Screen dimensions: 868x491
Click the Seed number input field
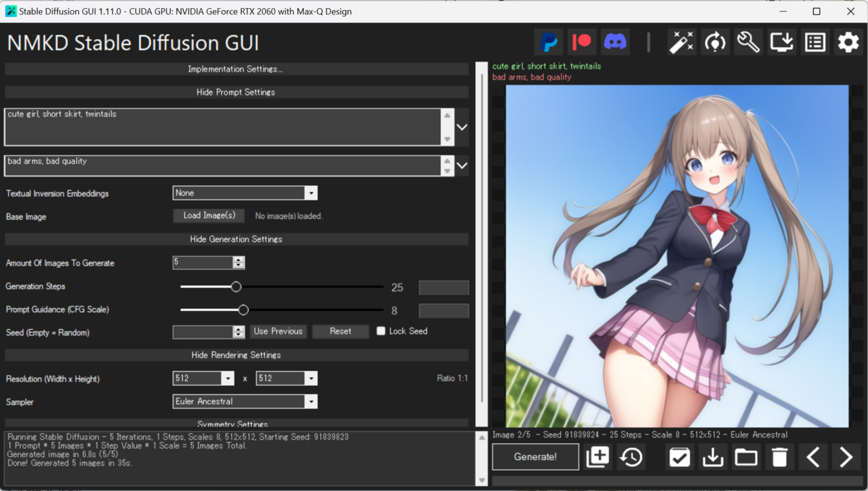pyautogui.click(x=203, y=332)
